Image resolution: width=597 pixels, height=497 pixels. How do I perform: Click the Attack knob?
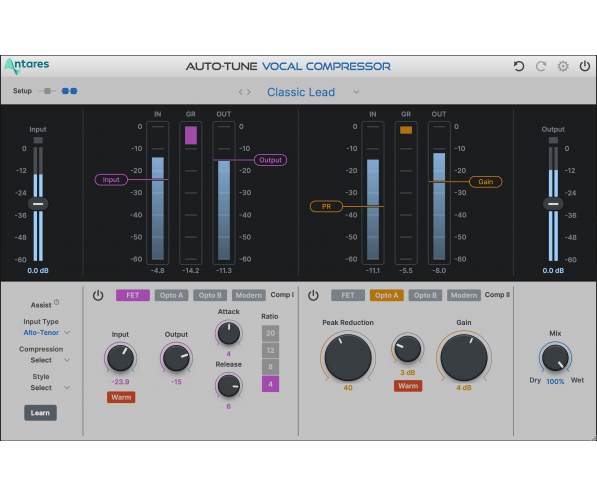tap(228, 334)
